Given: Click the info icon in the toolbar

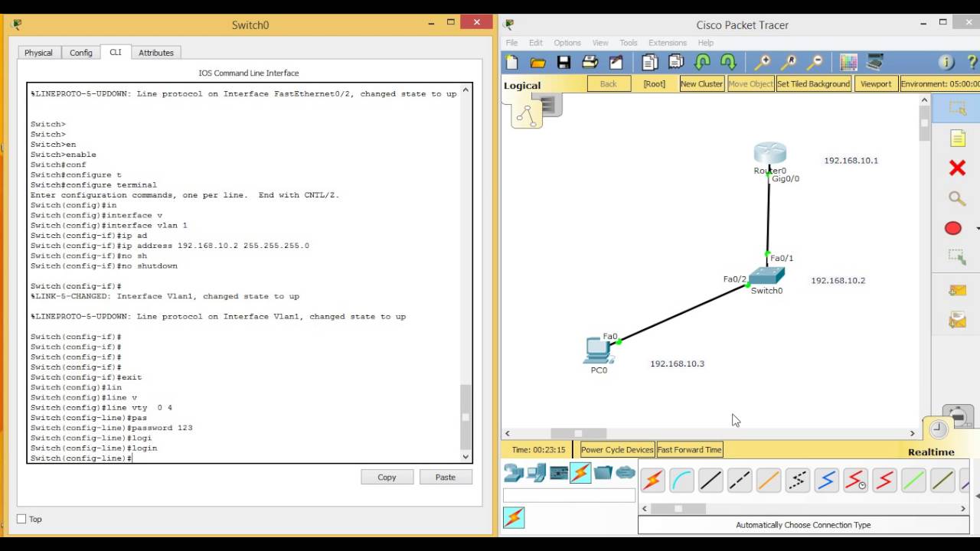Looking at the screenshot, I should (946, 63).
